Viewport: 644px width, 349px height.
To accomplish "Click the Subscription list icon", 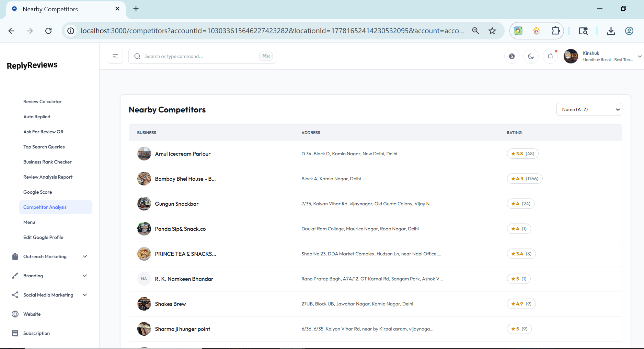I will 15,333.
